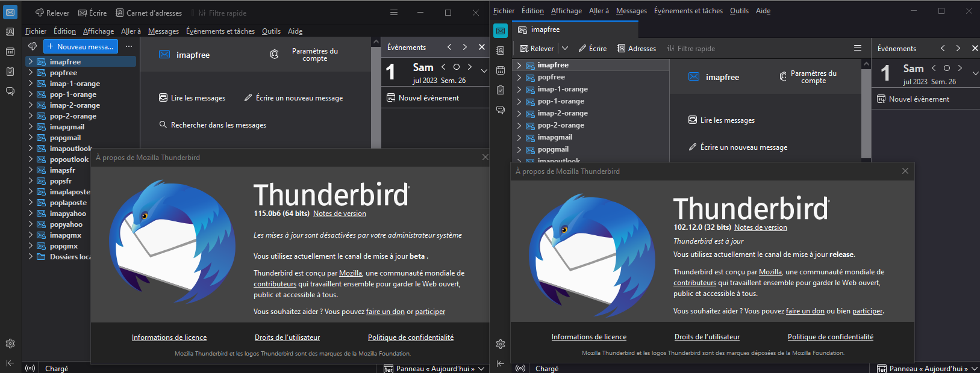The image size is (980, 373).
Task: Expand popfree account in left window
Action: (x=31, y=73)
